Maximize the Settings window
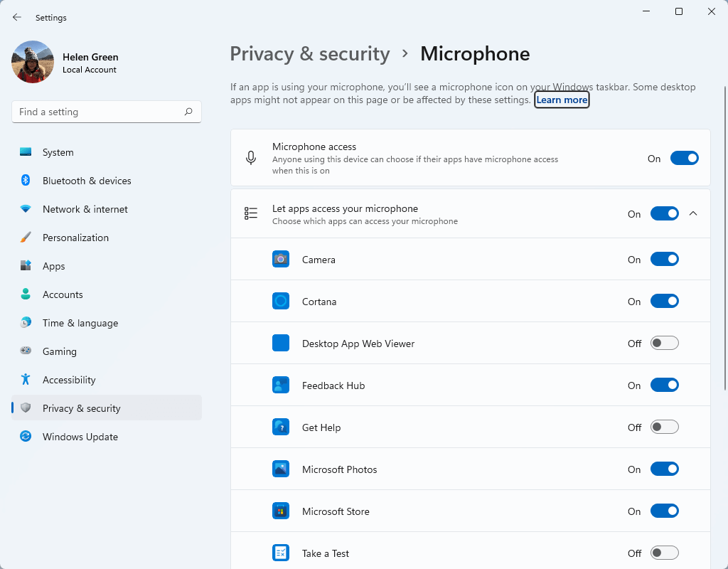The image size is (728, 569). 679,11
